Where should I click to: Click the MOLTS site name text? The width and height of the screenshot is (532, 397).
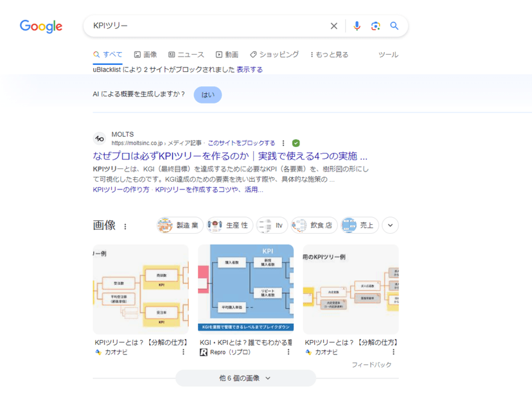tap(123, 134)
